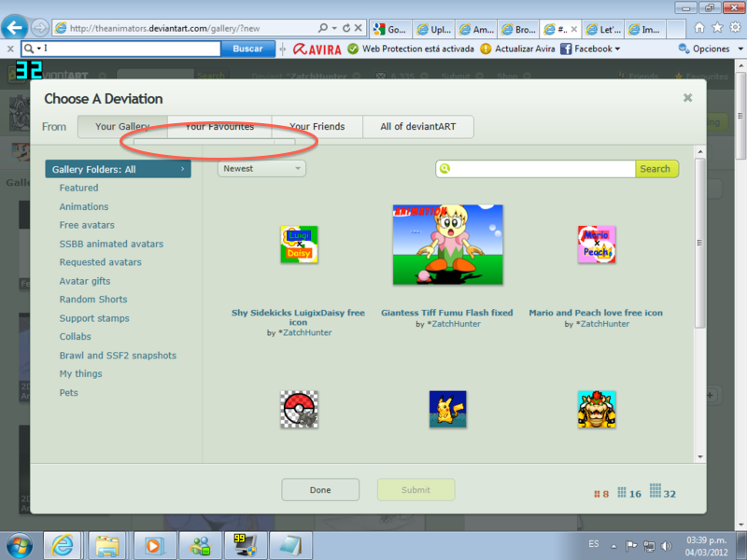747x560 pixels.
Task: Open Windows Explorer folder in taskbar
Action: (x=107, y=546)
